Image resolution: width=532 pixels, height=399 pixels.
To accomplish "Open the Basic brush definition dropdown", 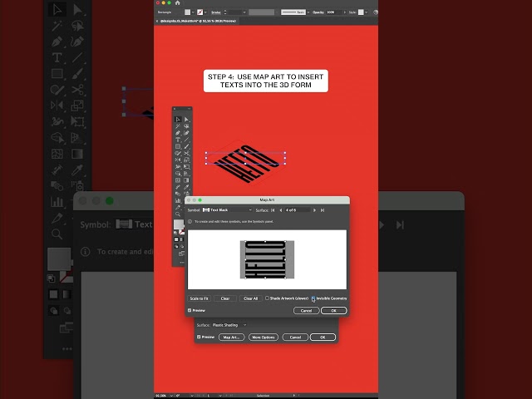I will (x=308, y=12).
